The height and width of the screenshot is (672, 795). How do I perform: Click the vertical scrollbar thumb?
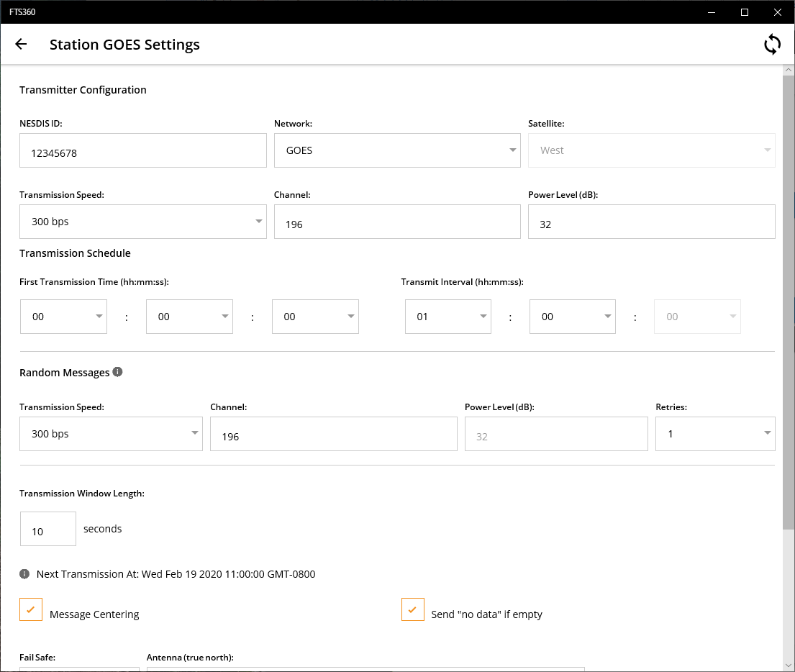[x=788, y=302]
